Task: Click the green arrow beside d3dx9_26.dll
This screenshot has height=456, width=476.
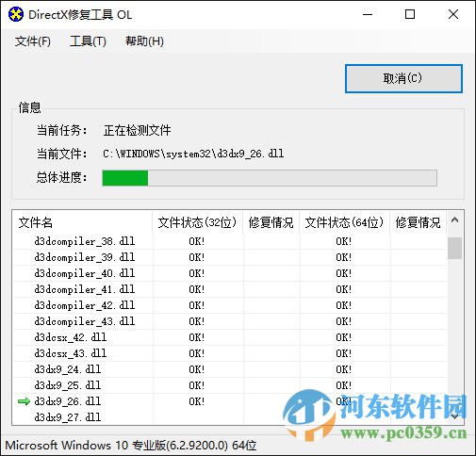Action: 24,401
